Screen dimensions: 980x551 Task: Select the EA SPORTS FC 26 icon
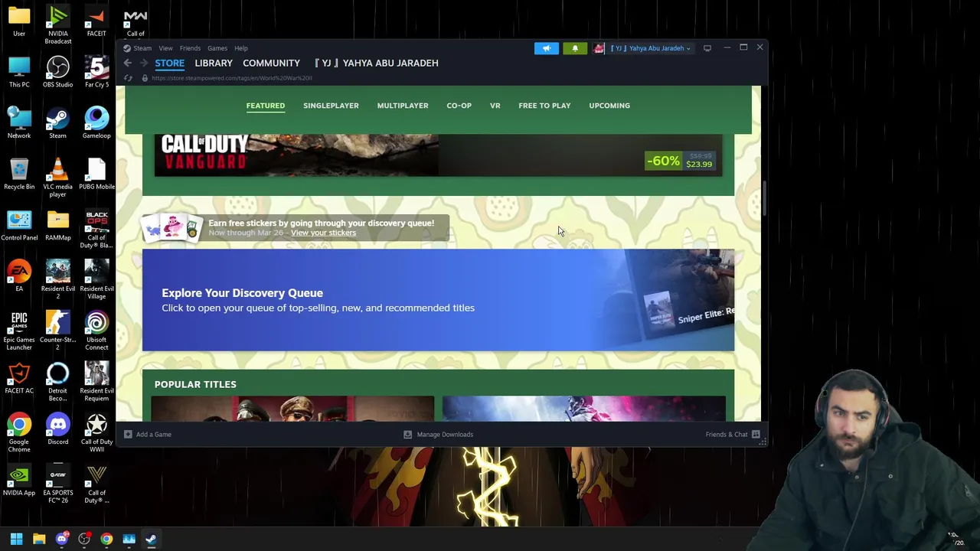point(57,484)
